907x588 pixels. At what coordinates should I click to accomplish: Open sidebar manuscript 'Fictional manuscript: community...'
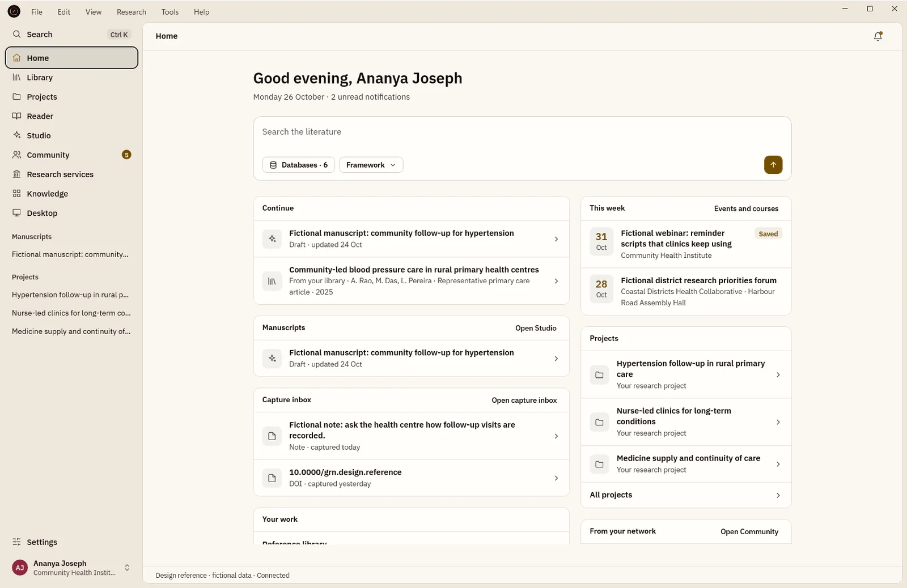70,254
